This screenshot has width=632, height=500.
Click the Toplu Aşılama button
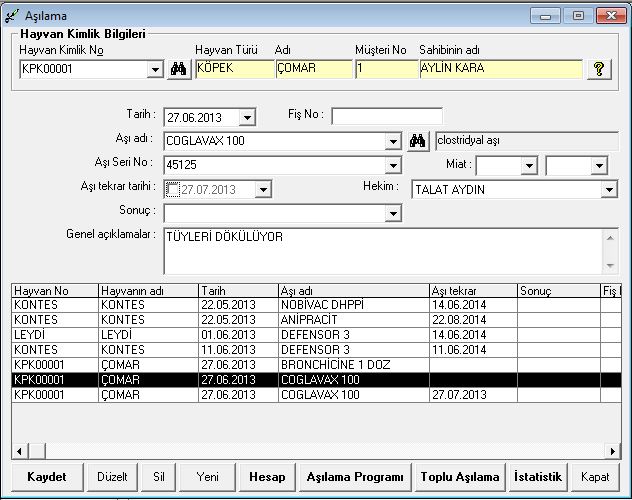coord(460,477)
